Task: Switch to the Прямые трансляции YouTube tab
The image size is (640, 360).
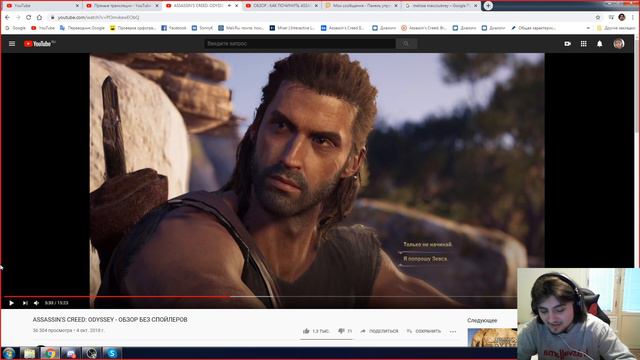Action: point(122,6)
